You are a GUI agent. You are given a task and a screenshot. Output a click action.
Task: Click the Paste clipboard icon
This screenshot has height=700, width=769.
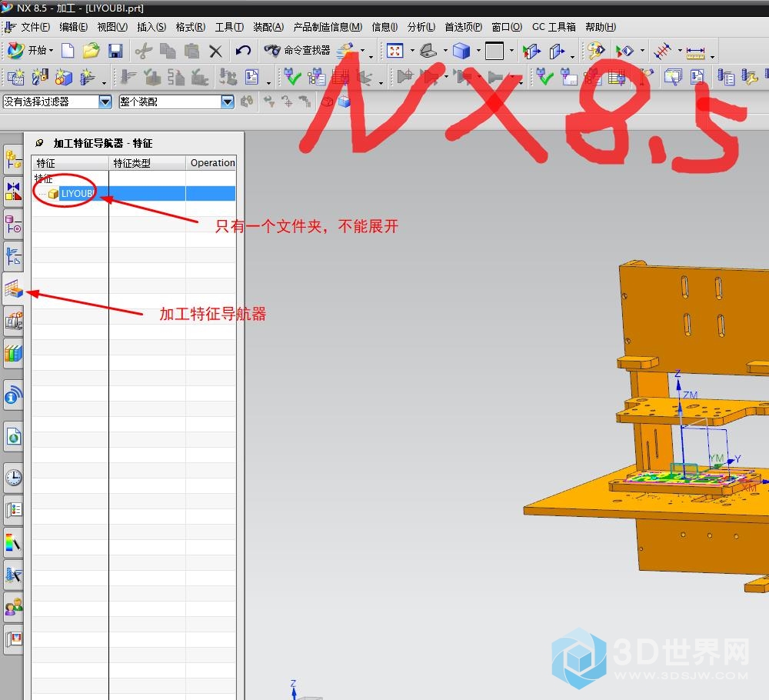[191, 51]
